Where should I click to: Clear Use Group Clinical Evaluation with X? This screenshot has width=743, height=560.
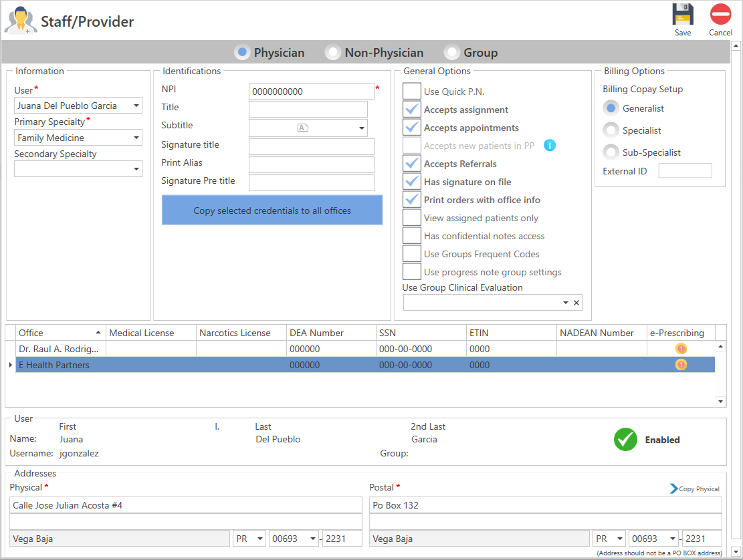click(x=576, y=303)
